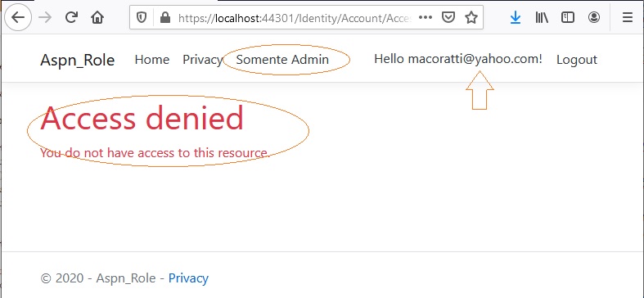Click the shield tracking protection icon
Image resolution: width=644 pixels, height=298 pixels.
click(x=142, y=17)
